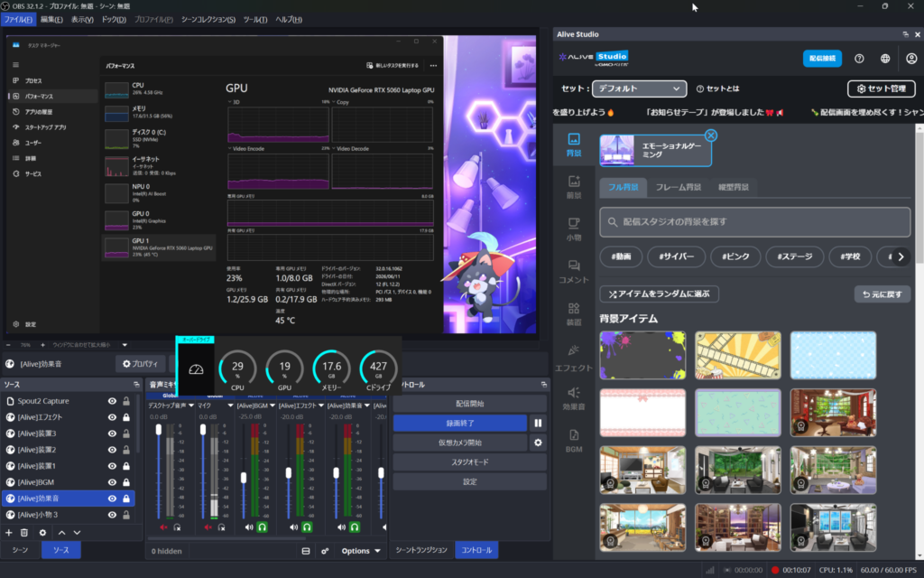Toggle audio mixer layout icon beside 0 hidden
The image size is (924, 578).
305,551
